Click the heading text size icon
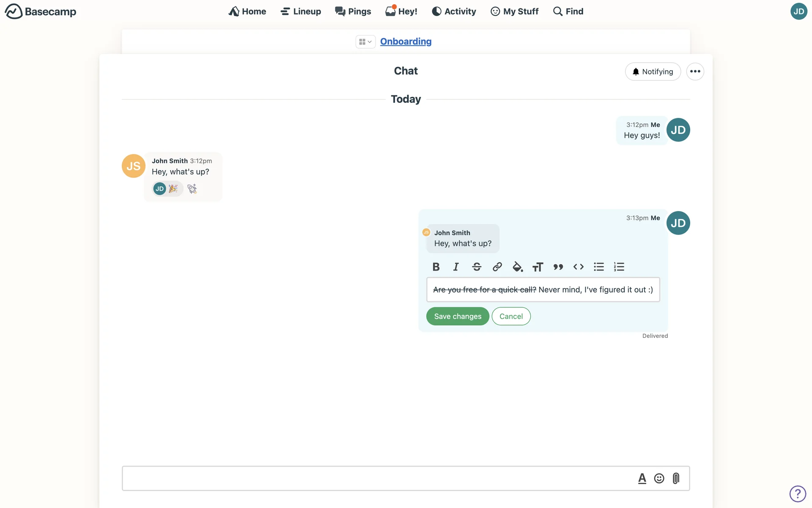The height and width of the screenshot is (508, 812). (538, 267)
